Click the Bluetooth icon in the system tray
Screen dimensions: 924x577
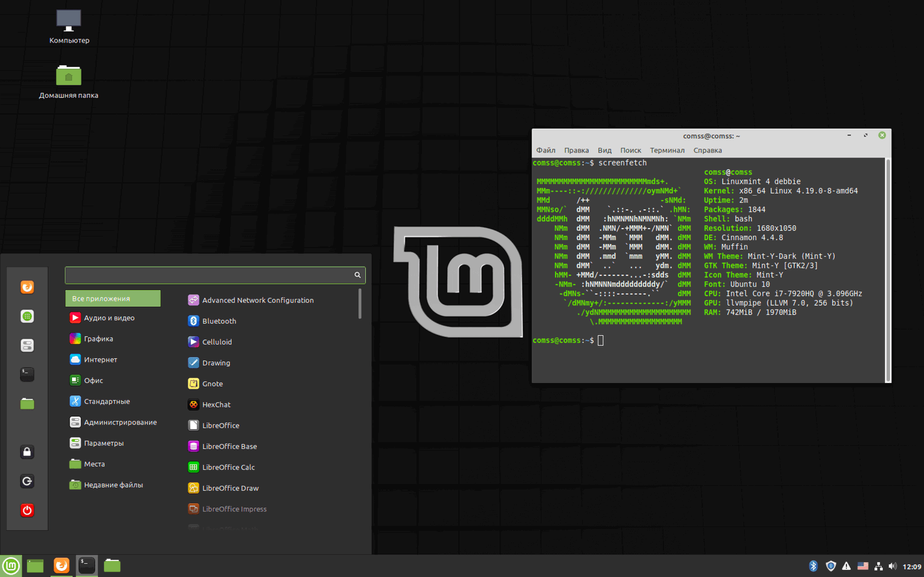(813, 565)
